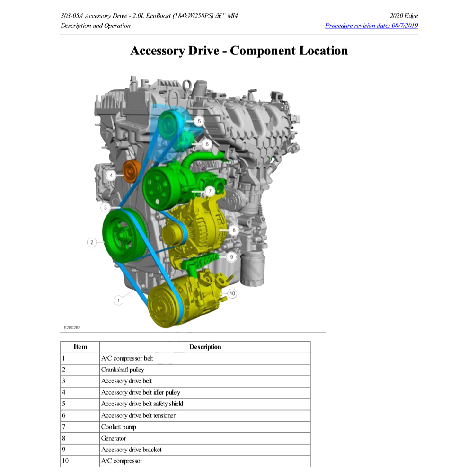Click the "Item" column header
This screenshot has width=476, height=476.
80,347
